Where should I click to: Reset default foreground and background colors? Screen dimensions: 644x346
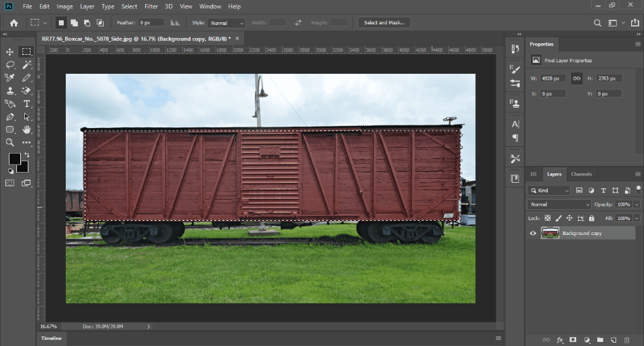pos(11,171)
